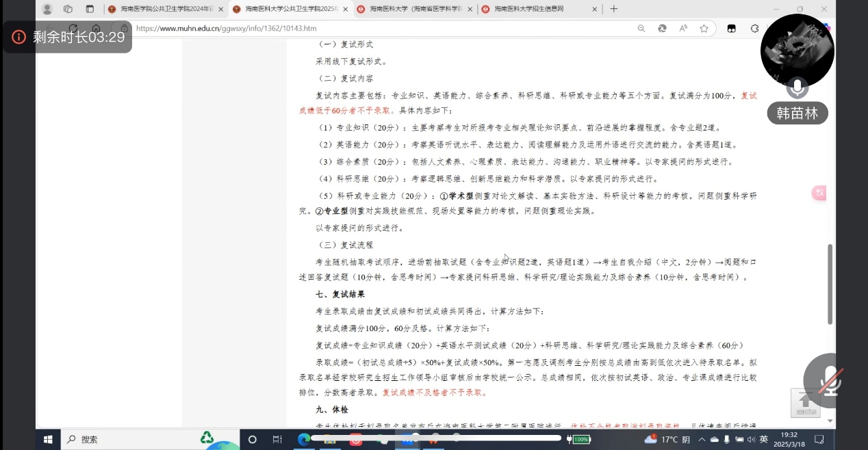Toggle the microphone under the 韩苗林 avatar
The height and width of the screenshot is (450, 868).
pos(797,88)
